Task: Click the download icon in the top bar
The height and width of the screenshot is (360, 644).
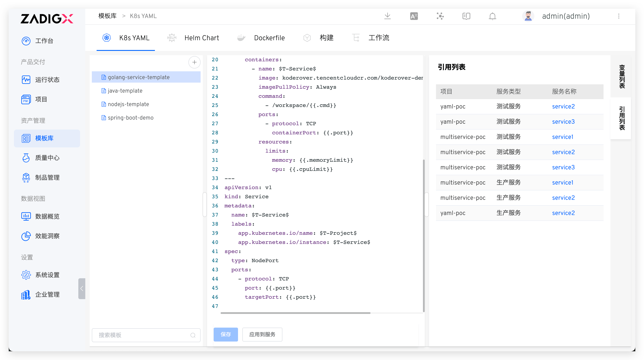Action: pyautogui.click(x=387, y=16)
